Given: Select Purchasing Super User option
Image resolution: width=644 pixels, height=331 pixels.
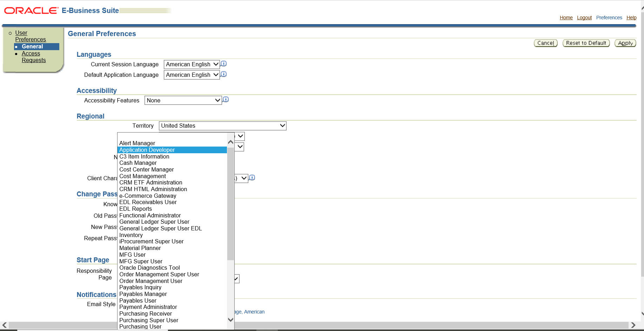Looking at the screenshot, I should (x=172, y=320).
